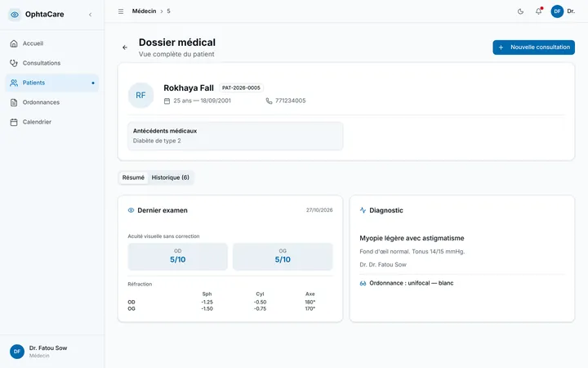Image resolution: width=588 pixels, height=368 pixels.
Task: Click the DF avatar at sidebar bottom
Action: [x=17, y=352]
